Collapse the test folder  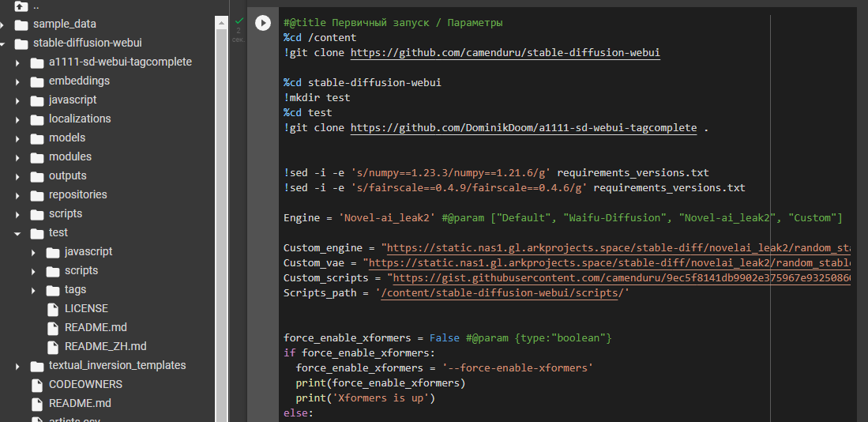17,233
